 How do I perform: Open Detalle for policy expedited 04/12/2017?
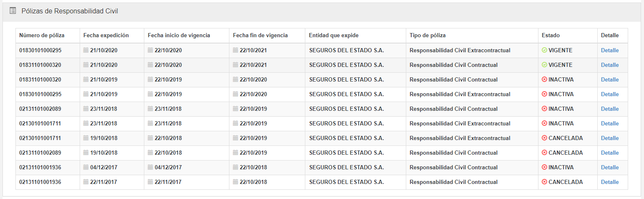tap(609, 168)
